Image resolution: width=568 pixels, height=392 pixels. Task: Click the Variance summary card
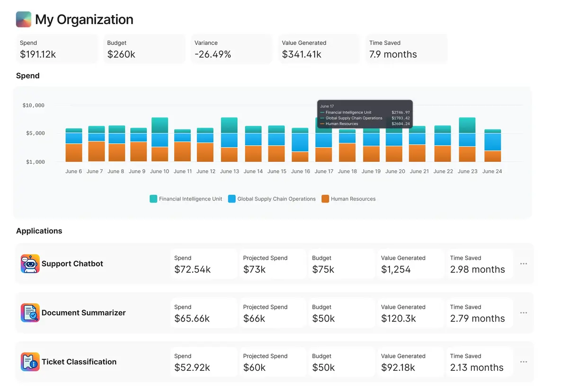tap(231, 49)
